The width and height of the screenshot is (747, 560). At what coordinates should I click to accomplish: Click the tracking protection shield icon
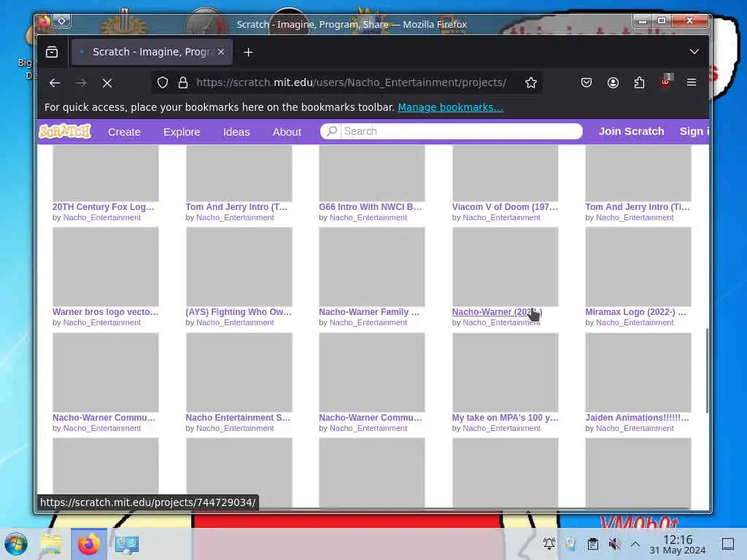coord(163,83)
